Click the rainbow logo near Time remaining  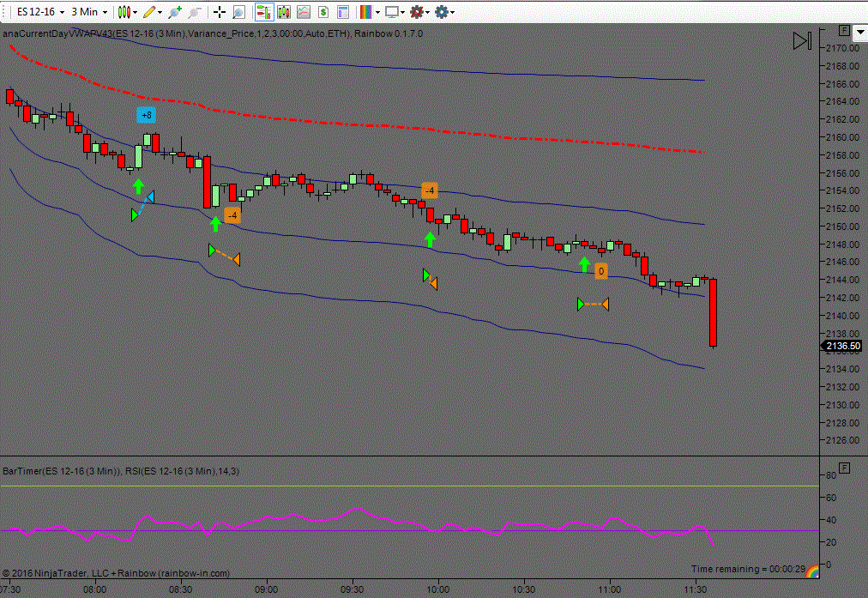pyautogui.click(x=811, y=571)
